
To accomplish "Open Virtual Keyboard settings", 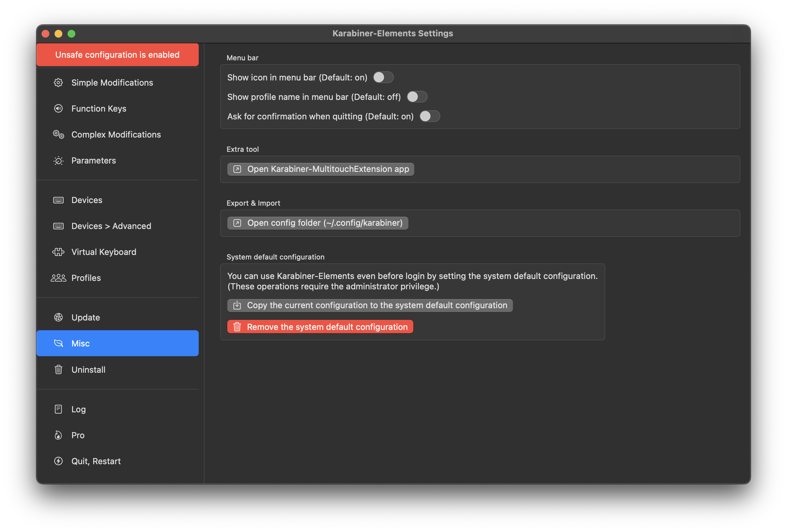I will pyautogui.click(x=118, y=252).
